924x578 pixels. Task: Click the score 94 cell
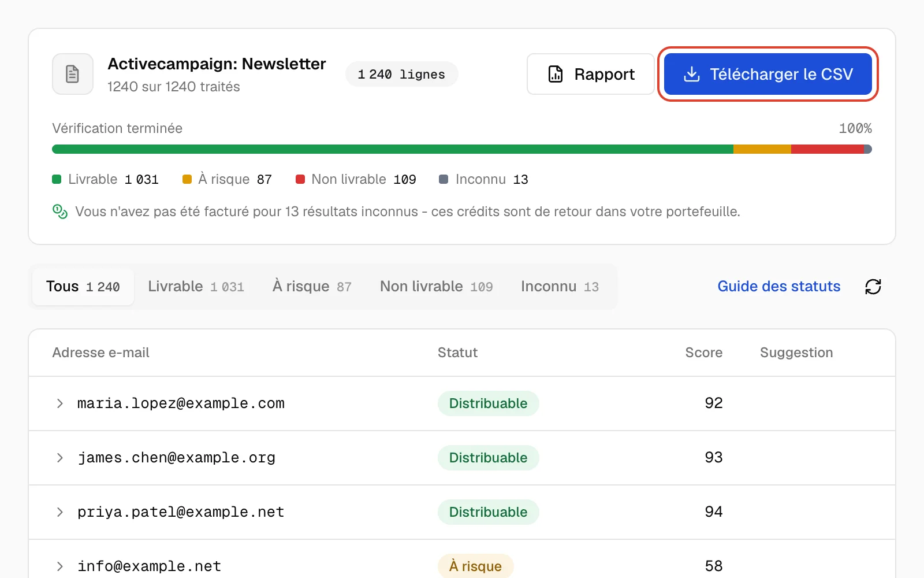714,512
